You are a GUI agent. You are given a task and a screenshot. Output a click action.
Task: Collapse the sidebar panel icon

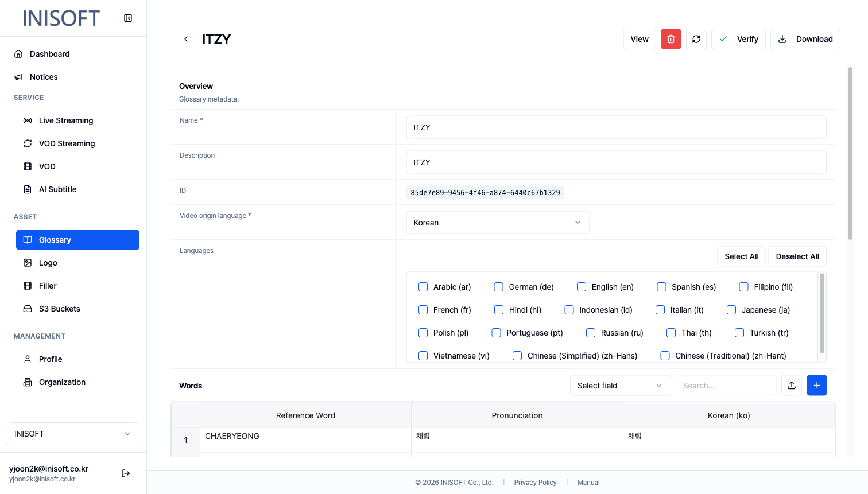(x=128, y=18)
